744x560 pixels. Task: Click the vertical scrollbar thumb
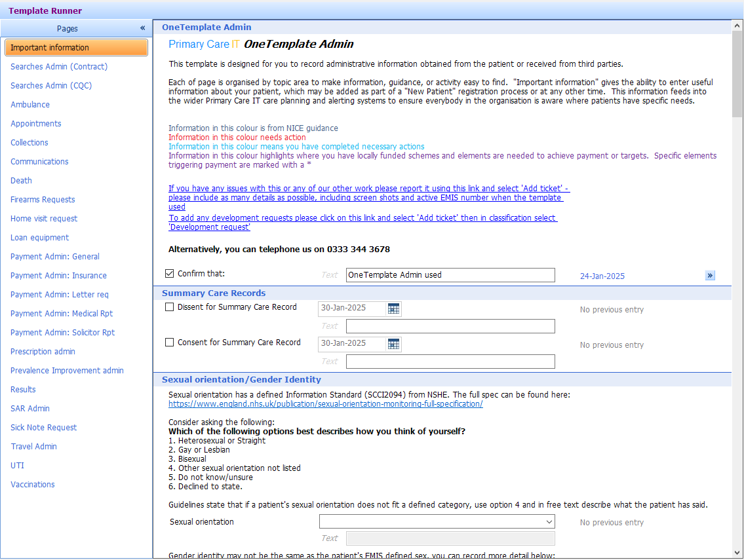coord(737,74)
